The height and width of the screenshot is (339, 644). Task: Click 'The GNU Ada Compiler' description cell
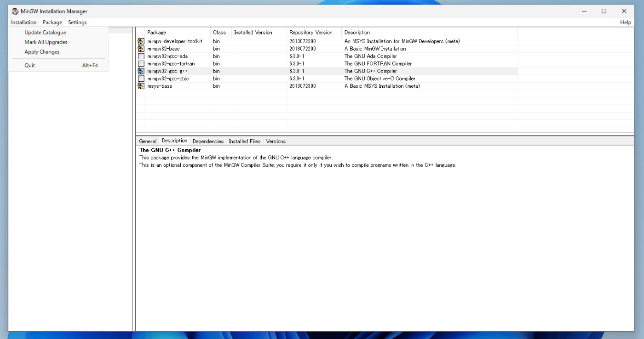(371, 56)
